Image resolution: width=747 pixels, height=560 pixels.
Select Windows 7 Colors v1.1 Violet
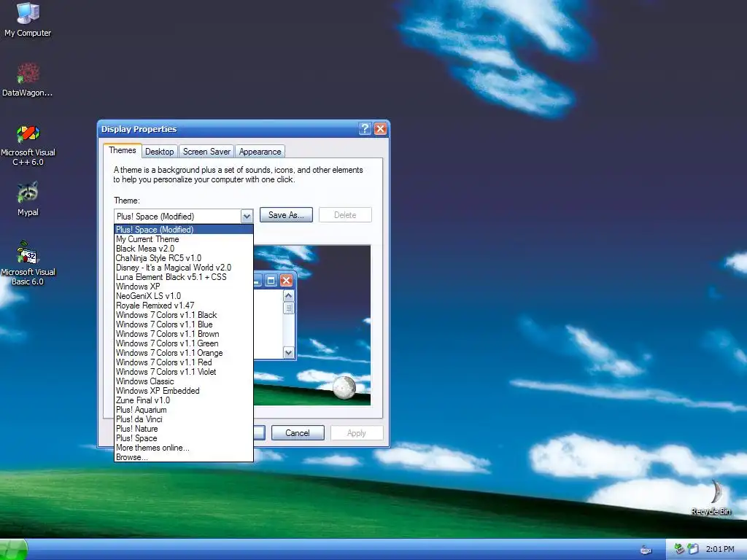pos(183,372)
